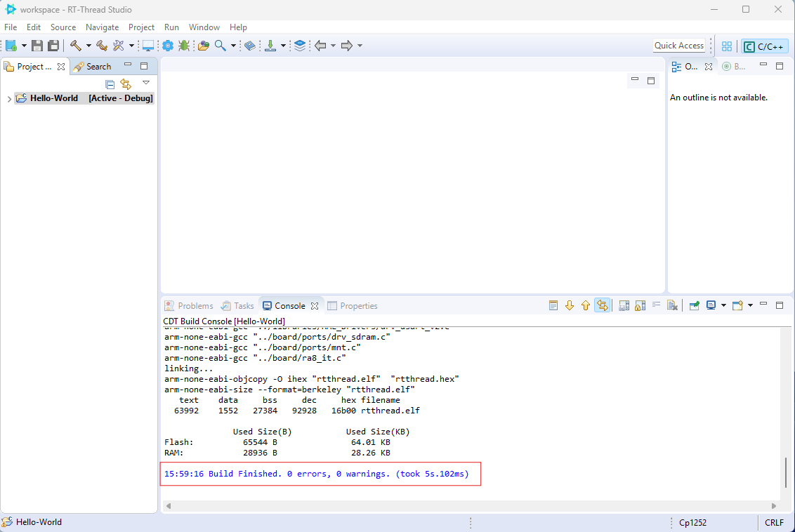Open the Project menu
Image resolution: width=795 pixels, height=532 pixels.
click(x=141, y=27)
